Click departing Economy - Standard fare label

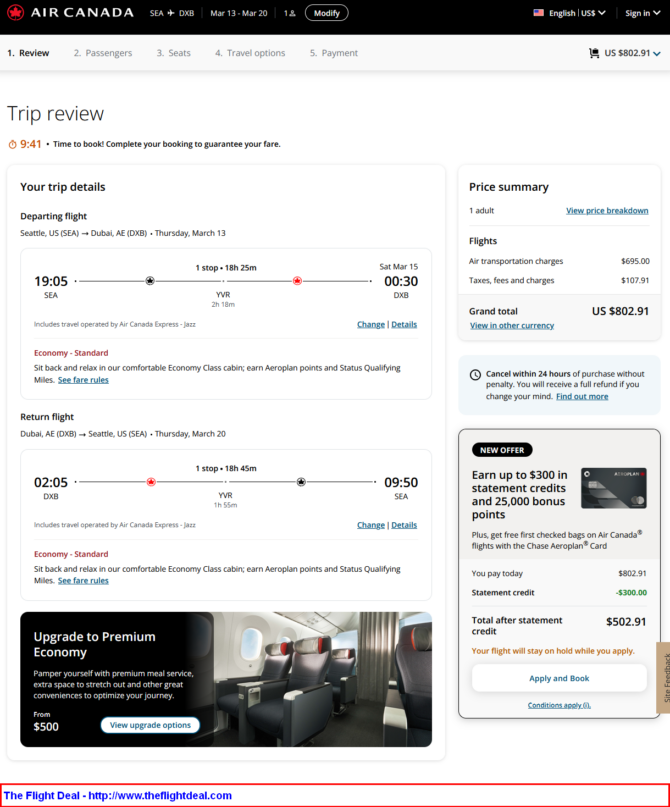pos(71,353)
